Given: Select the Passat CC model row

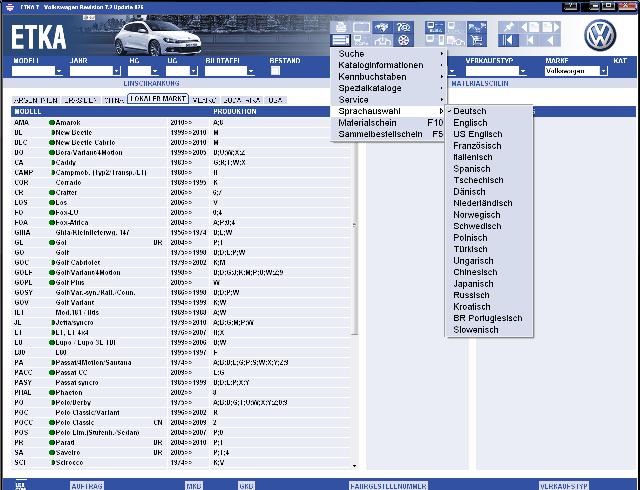Looking at the screenshot, I should click(182, 372).
